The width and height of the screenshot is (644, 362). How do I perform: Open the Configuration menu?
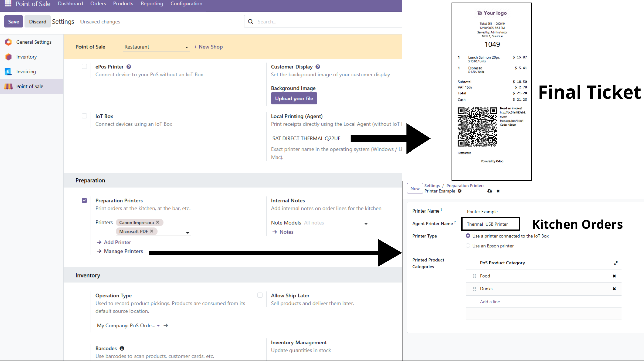click(186, 4)
